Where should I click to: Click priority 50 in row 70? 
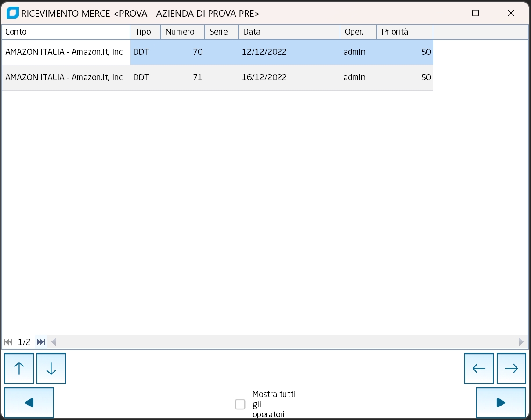click(x=405, y=52)
